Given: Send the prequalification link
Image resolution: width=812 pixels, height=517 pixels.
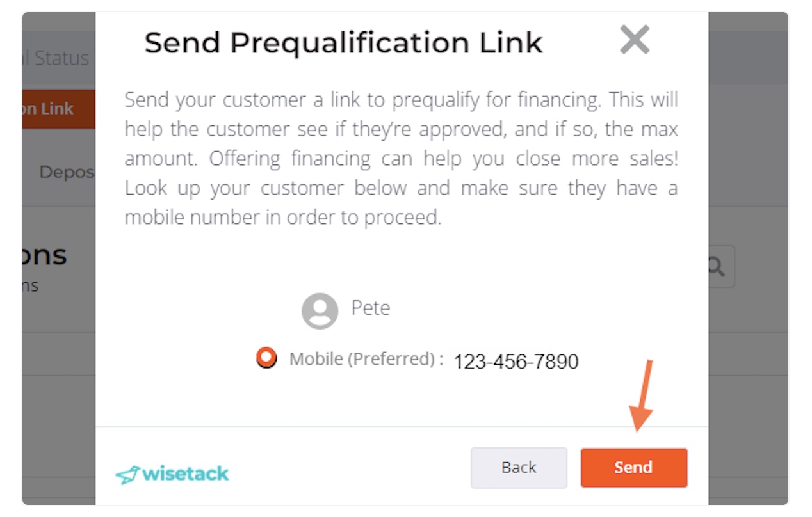Looking at the screenshot, I should 633,467.
